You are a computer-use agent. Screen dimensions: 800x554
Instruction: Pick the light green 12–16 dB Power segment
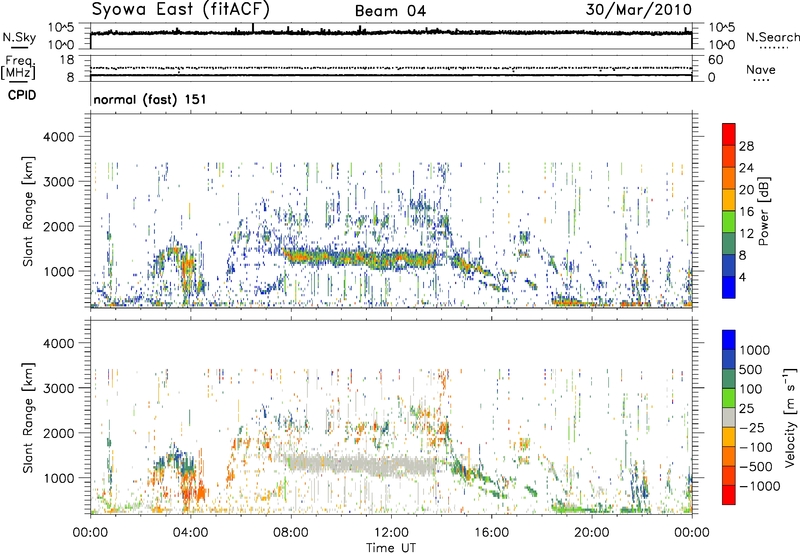[729, 222]
